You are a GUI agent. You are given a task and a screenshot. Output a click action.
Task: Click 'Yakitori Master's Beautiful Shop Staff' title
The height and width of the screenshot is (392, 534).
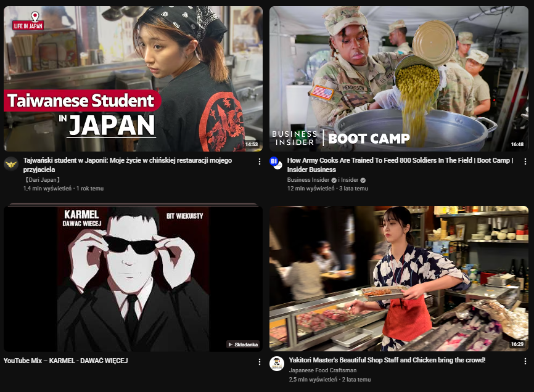pyautogui.click(x=387, y=360)
